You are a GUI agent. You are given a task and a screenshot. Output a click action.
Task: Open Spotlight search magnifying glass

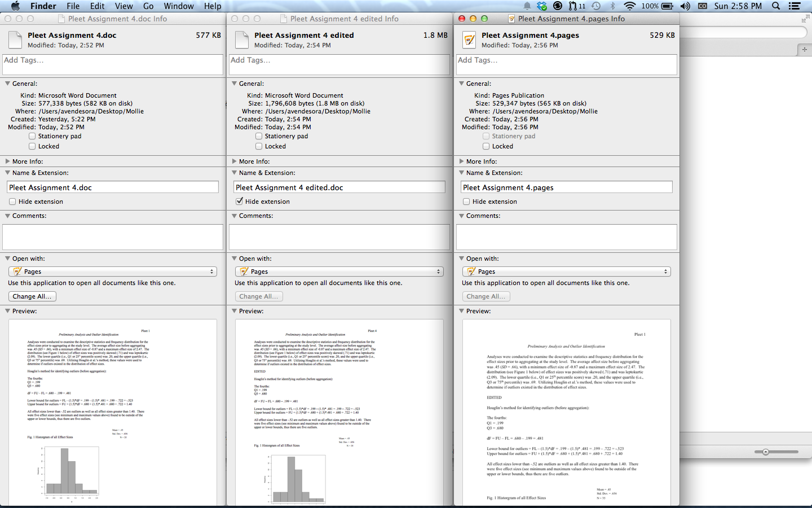(776, 6)
